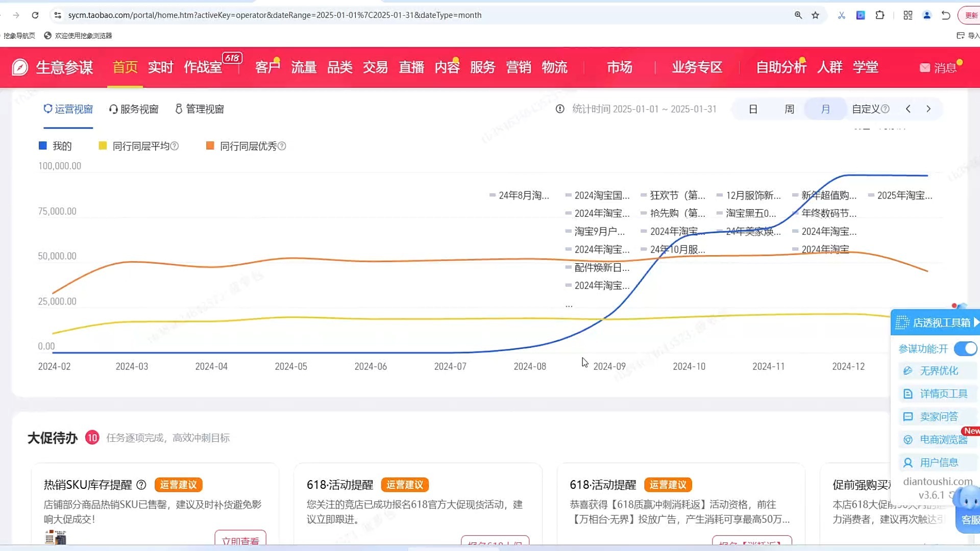
Task: Expand the 店透视工具箱 panel arrow
Action: coord(976,322)
